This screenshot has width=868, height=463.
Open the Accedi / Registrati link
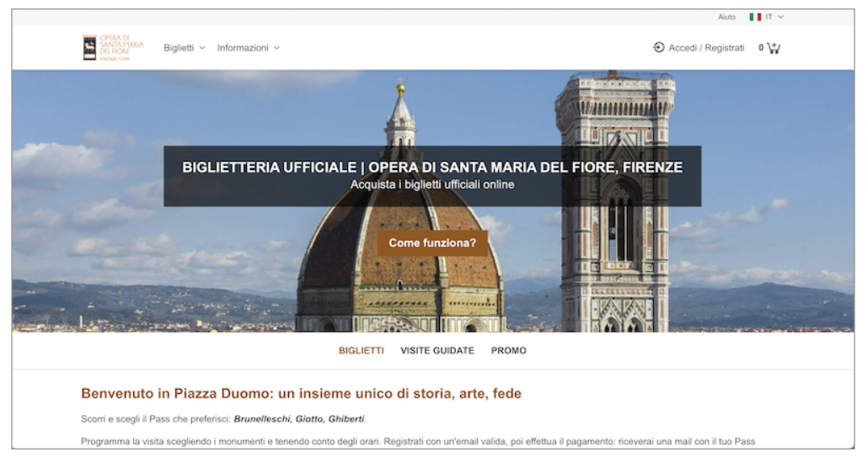click(x=706, y=48)
